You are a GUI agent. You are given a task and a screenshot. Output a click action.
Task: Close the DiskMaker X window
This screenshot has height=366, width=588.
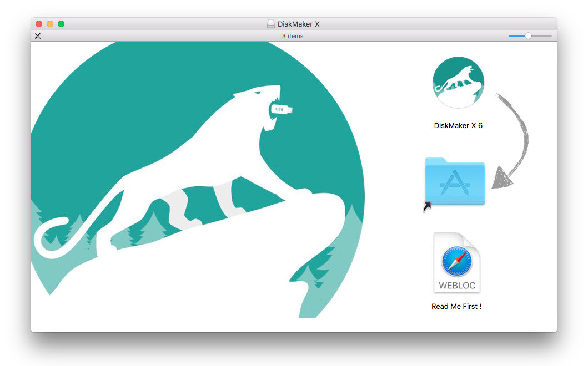(x=39, y=24)
